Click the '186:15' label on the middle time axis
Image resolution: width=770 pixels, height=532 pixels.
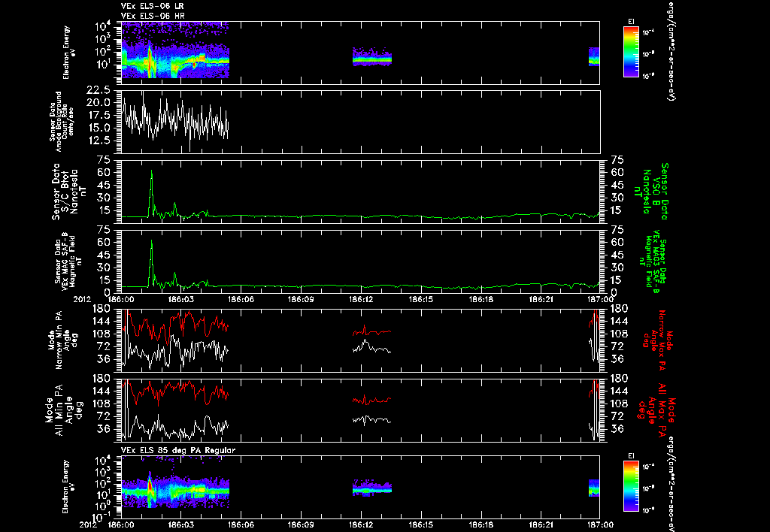tap(421, 299)
